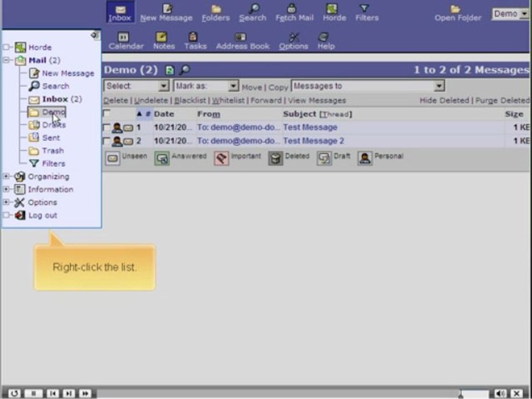Expand the Information tree node
Screen dimensions: 532x399
6,189
